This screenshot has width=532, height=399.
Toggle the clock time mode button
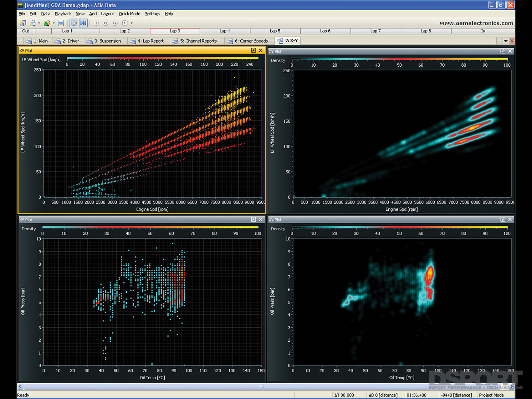(x=74, y=23)
